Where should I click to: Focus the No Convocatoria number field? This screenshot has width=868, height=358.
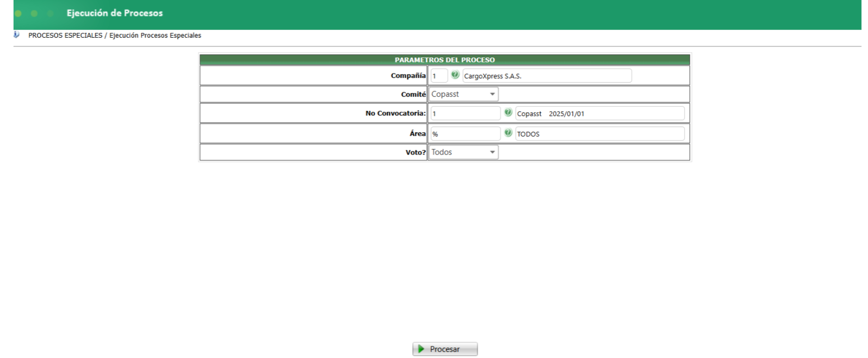click(x=465, y=114)
